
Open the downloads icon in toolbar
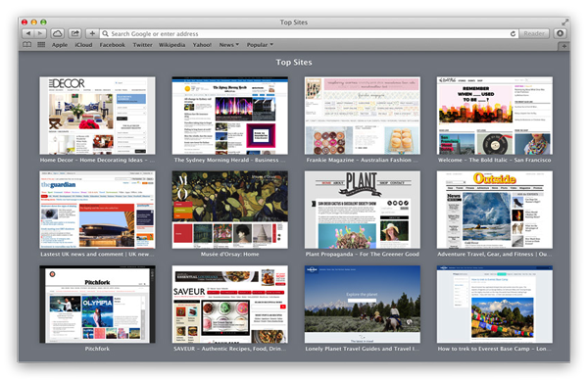click(x=560, y=33)
